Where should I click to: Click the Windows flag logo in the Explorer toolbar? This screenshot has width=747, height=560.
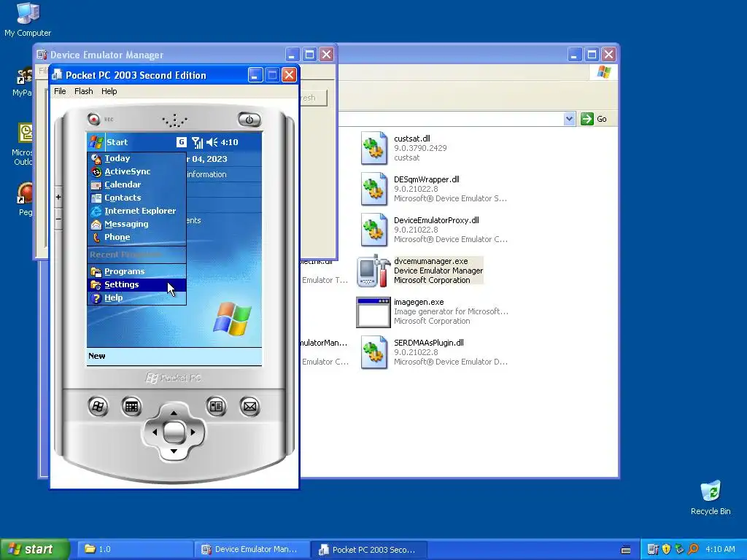[x=604, y=72]
